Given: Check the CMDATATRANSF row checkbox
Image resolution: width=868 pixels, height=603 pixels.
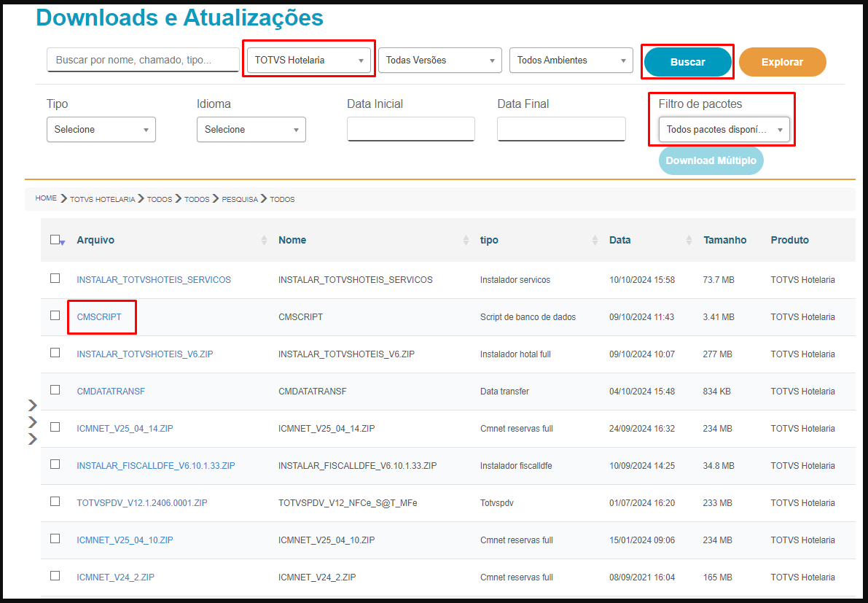Looking at the screenshot, I should (55, 390).
